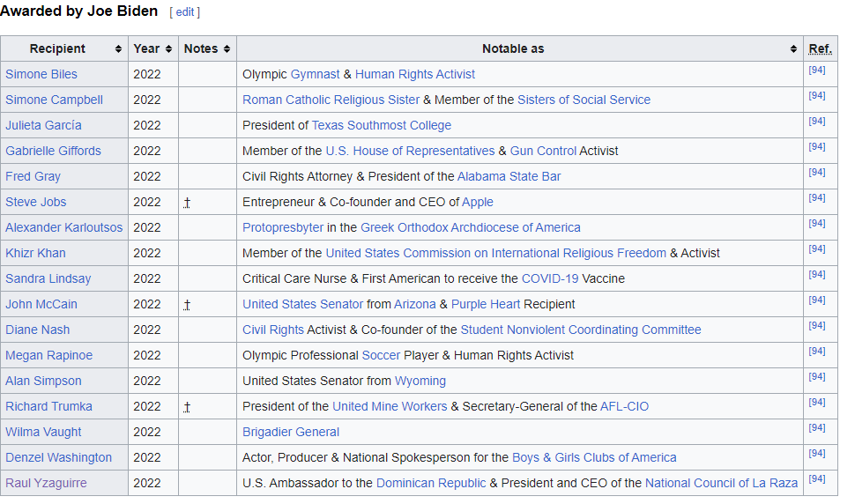This screenshot has width=855, height=504.
Task: Open reference [94] in Diane Nash row
Action: coord(817,326)
